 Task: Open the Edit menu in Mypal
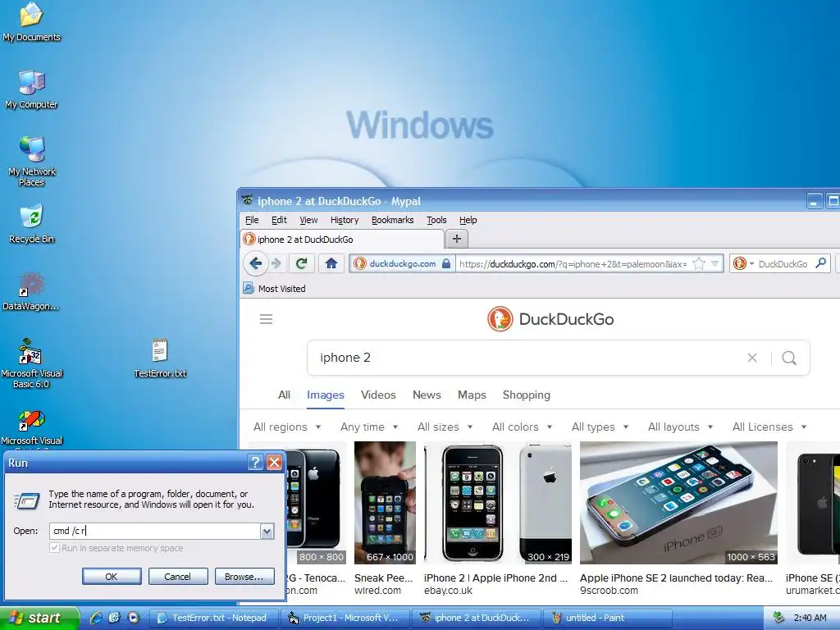point(279,220)
